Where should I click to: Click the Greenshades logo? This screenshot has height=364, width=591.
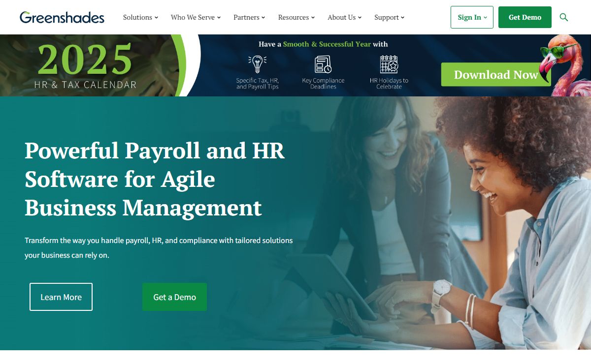click(x=62, y=17)
